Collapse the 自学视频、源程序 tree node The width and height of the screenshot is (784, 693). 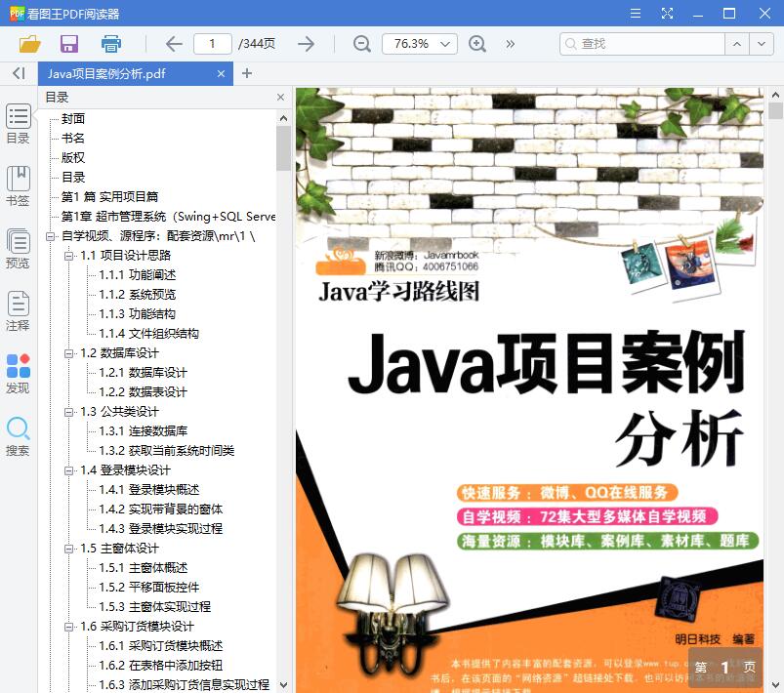pyautogui.click(x=50, y=236)
